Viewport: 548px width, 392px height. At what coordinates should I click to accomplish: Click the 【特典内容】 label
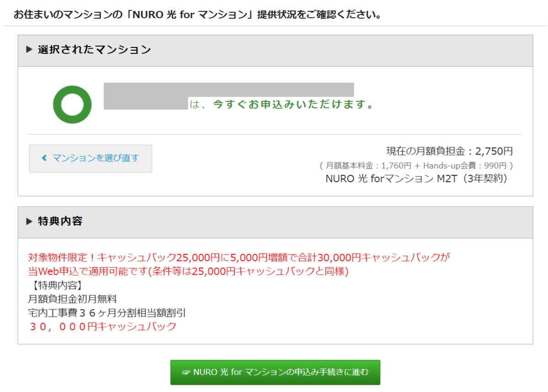point(57,285)
